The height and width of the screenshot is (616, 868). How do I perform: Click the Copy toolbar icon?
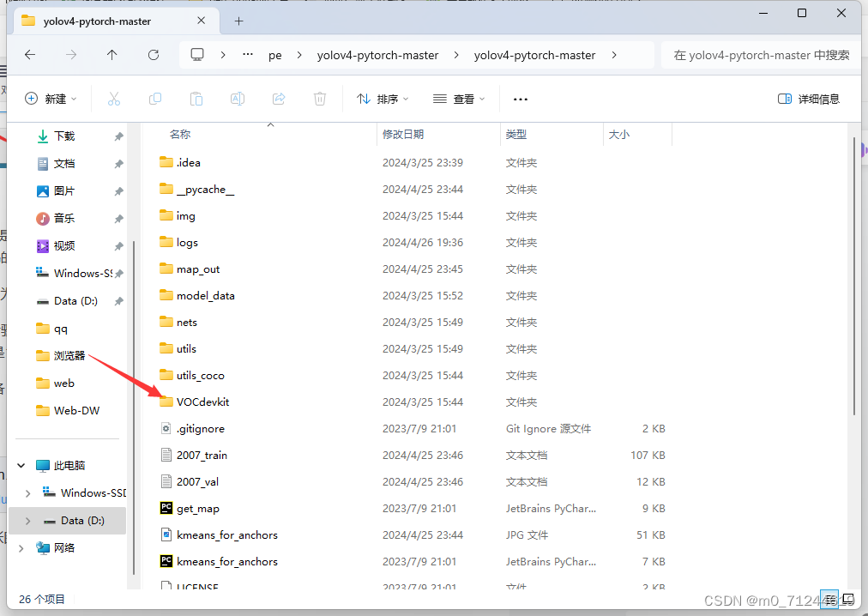click(155, 100)
